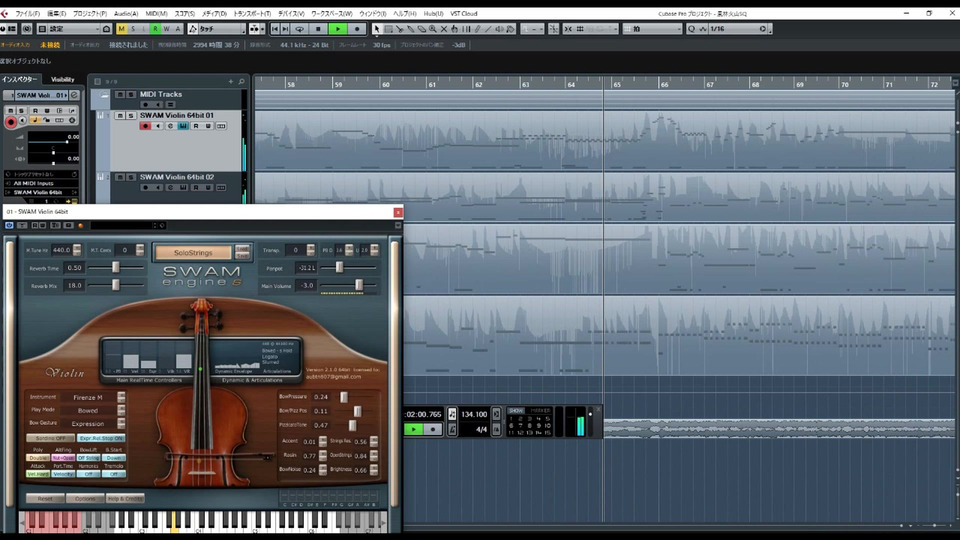The image size is (960, 540).
Task: Click the Record button in the top transport toolbar
Action: coord(357,29)
